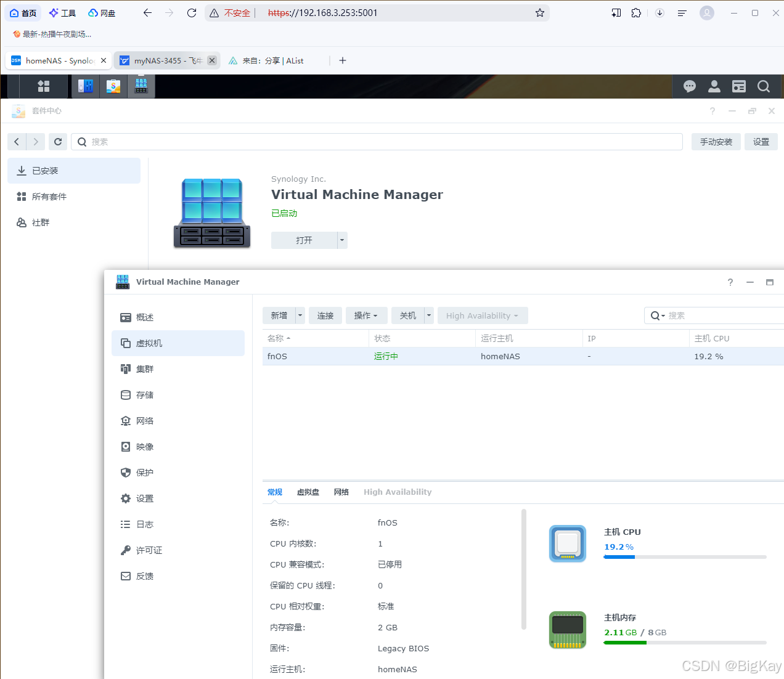The width and height of the screenshot is (784, 679).
Task: Open Virtual Machine Manager taskbar icon
Action: click(141, 86)
